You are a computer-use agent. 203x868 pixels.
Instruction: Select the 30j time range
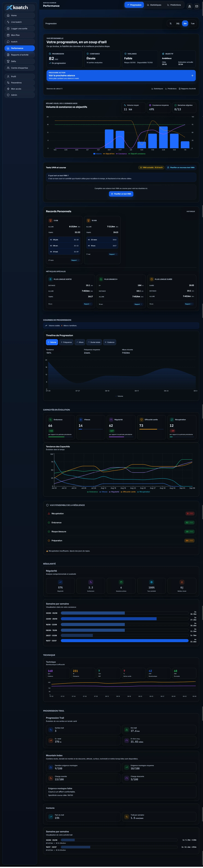tap(178, 24)
